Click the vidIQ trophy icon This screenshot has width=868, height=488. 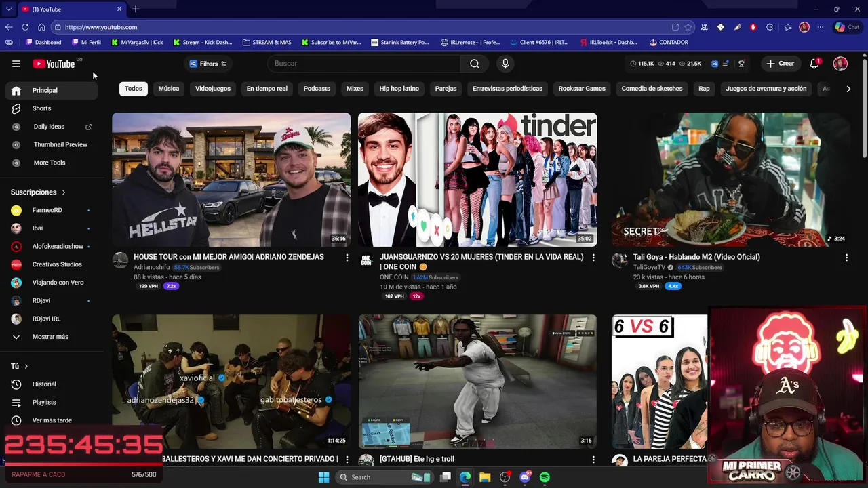741,64
